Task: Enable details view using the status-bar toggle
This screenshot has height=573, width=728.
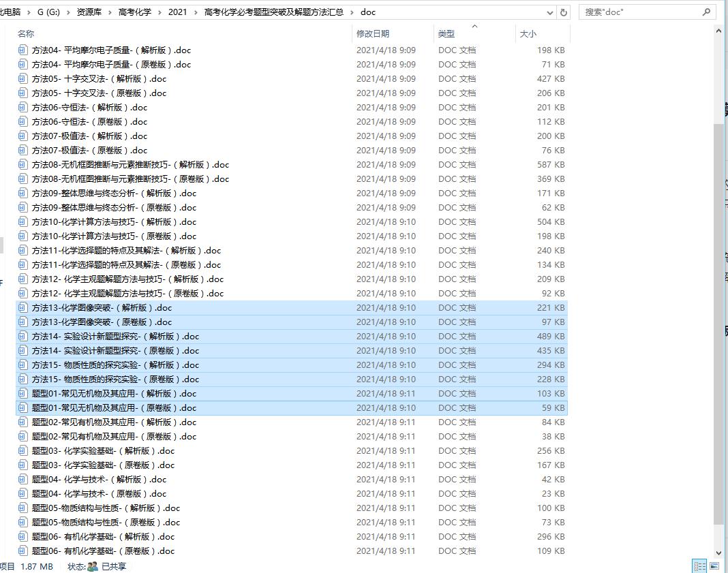Action: [x=699, y=566]
